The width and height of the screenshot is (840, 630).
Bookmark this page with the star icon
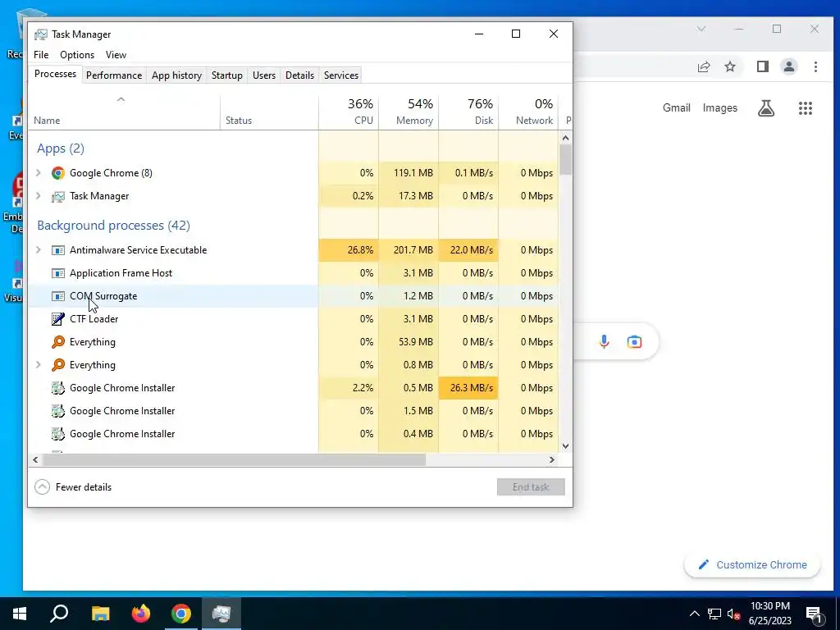[x=729, y=66]
